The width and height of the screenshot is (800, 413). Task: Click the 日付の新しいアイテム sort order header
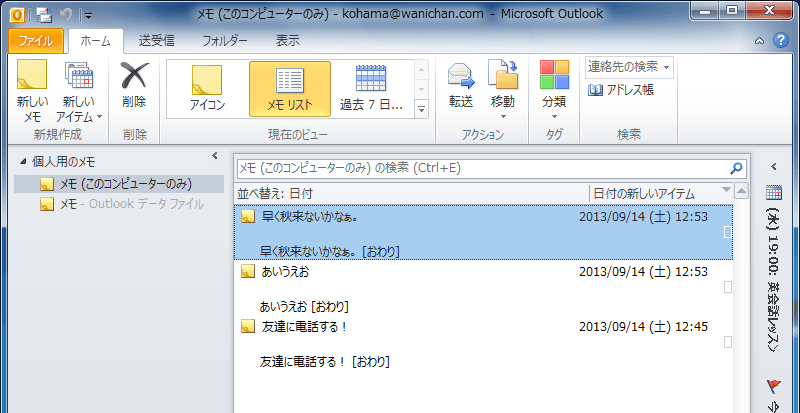[x=643, y=193]
